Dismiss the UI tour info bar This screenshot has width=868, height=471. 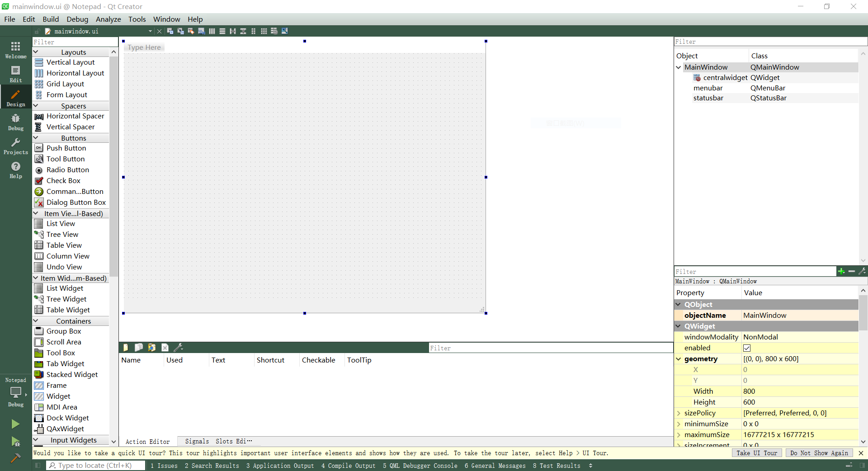861,453
